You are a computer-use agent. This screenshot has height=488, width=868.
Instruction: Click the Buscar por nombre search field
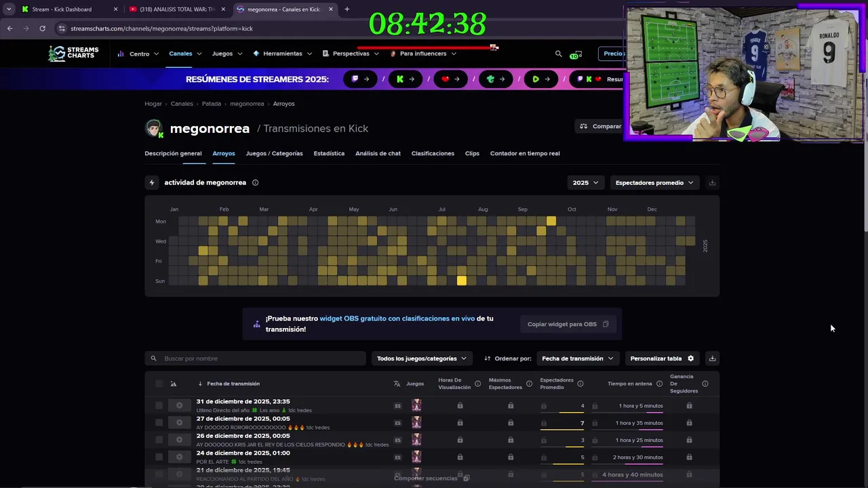[x=256, y=359]
